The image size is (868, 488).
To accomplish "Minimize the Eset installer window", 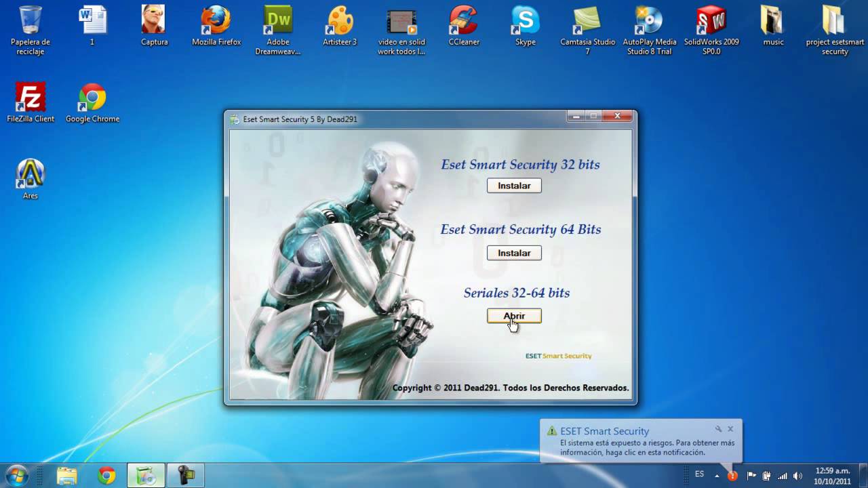I will click(576, 116).
